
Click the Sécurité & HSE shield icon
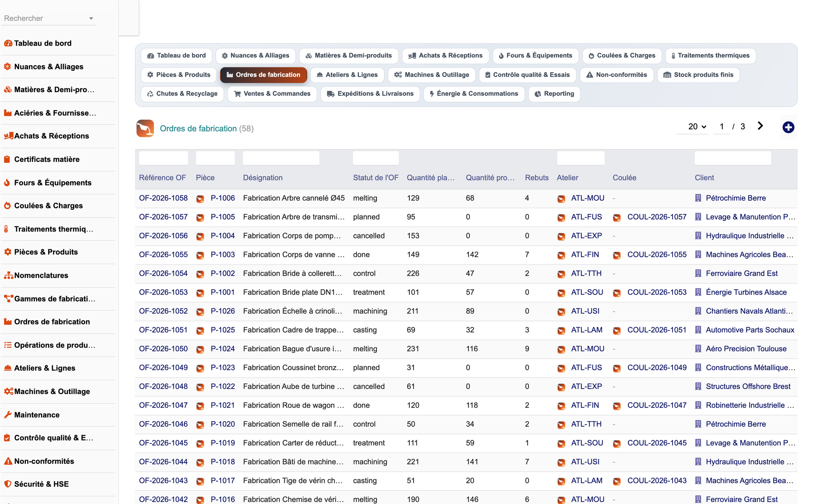click(8, 484)
